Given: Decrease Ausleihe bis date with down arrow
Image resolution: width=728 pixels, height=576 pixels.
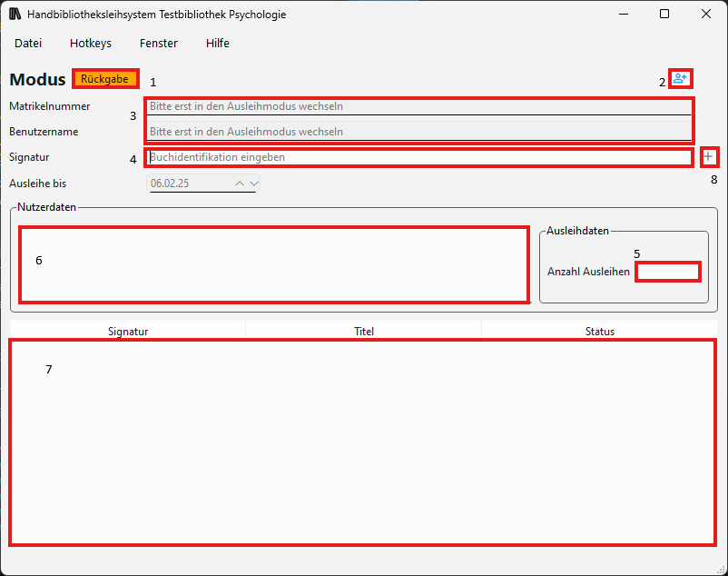Looking at the screenshot, I should (x=253, y=184).
